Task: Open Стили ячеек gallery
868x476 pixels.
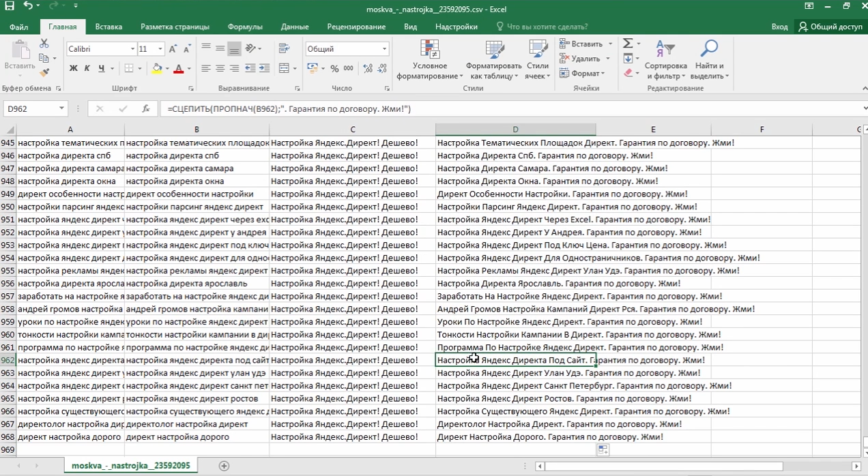Action: click(x=538, y=59)
